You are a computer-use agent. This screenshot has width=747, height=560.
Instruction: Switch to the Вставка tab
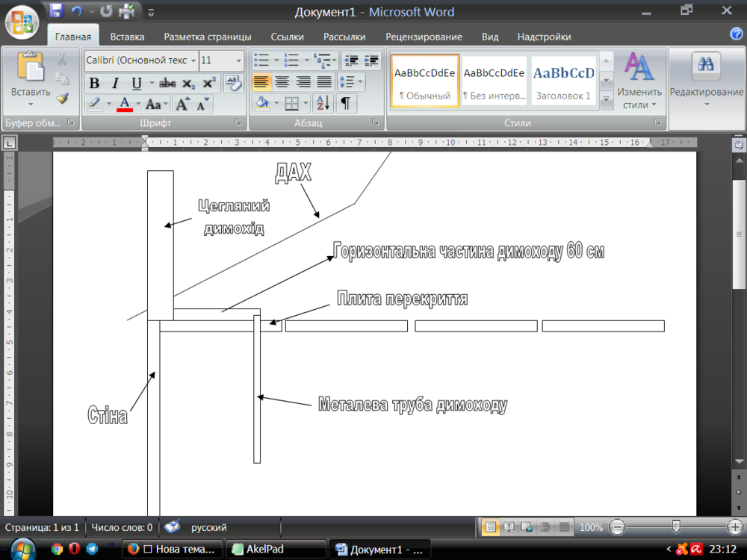click(x=127, y=37)
